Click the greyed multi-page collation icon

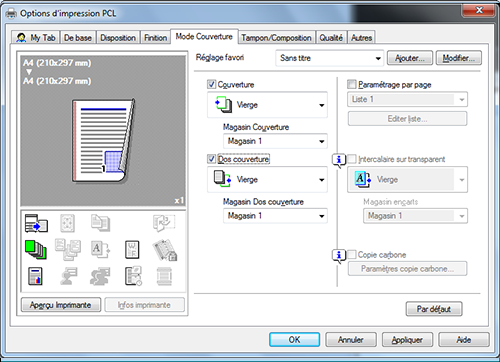[x=68, y=250]
